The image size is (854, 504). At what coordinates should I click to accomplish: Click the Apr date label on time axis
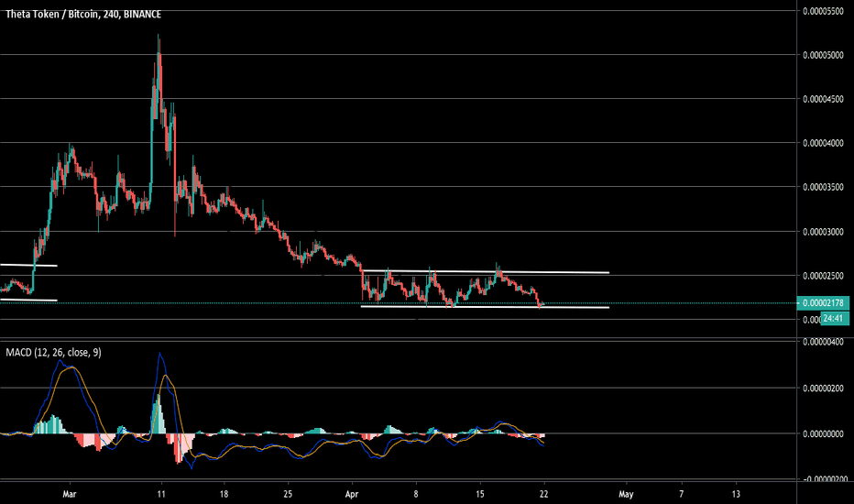[x=352, y=494]
